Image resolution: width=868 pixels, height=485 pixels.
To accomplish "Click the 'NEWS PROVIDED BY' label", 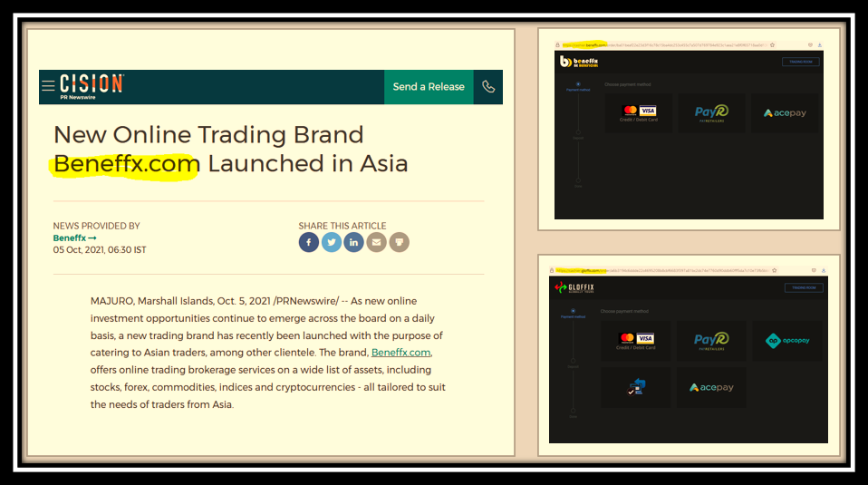I will [96, 226].
